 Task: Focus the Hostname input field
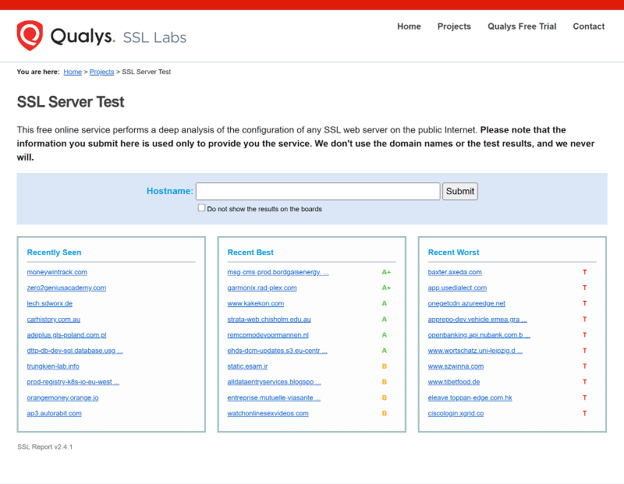[317, 191]
